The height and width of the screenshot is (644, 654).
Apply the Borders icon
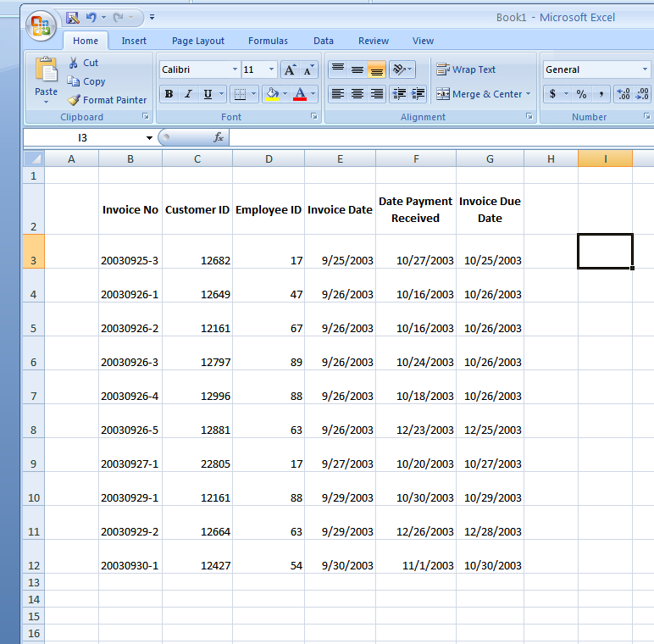click(240, 94)
